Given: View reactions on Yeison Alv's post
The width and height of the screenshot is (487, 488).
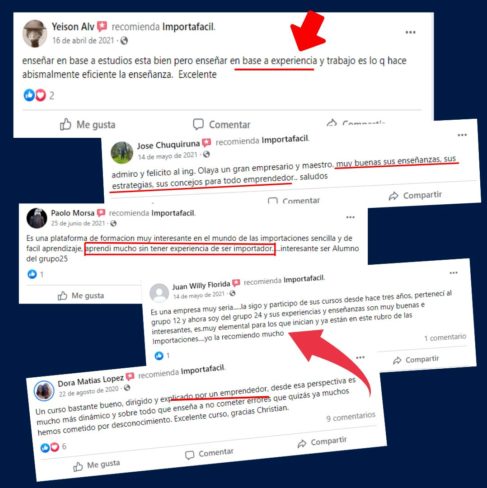Looking at the screenshot, I should tap(39, 95).
